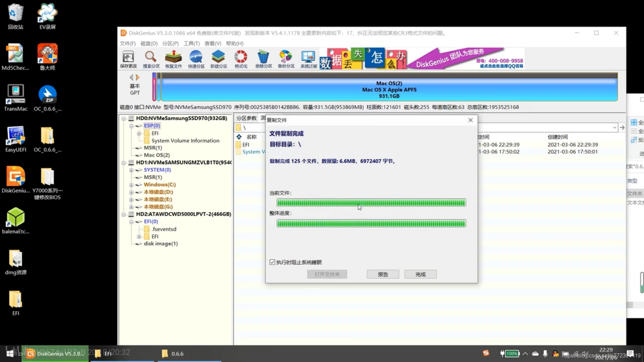Switch to EFI taskbar window
This screenshot has height=362, width=644.
(x=122, y=354)
